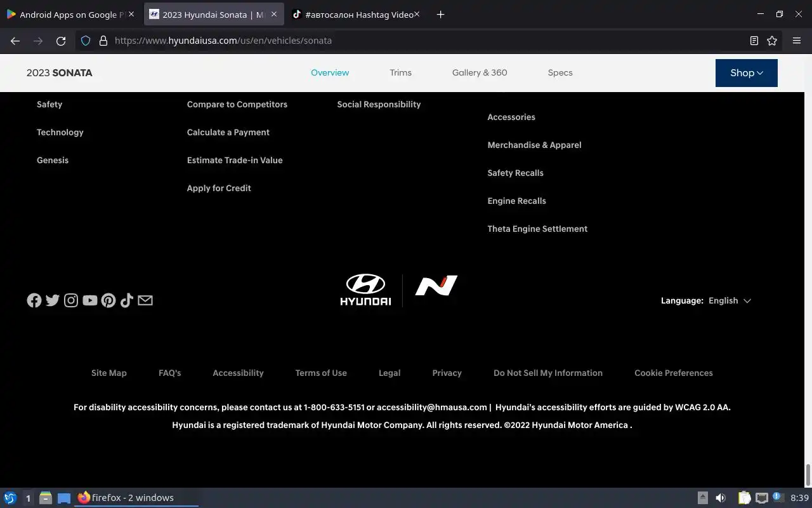
Task: Open the Cookie Preferences link
Action: [674, 373]
